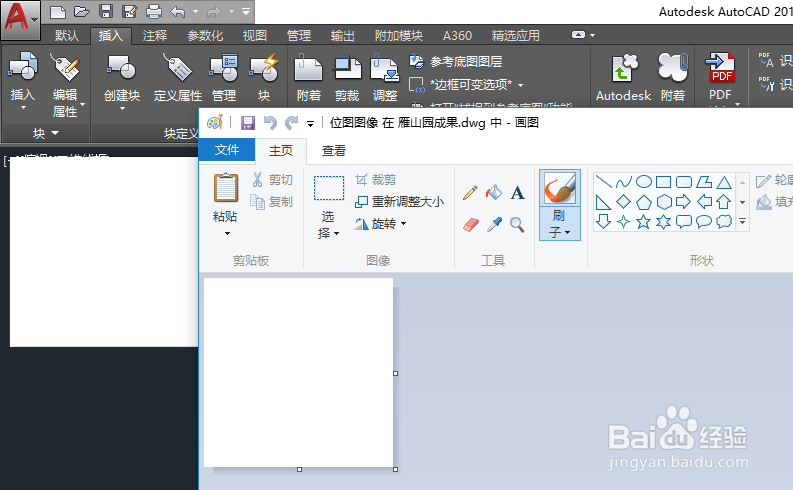Undo in Paint quick access toolbar
Image resolution: width=793 pixels, height=490 pixels.
[271, 123]
